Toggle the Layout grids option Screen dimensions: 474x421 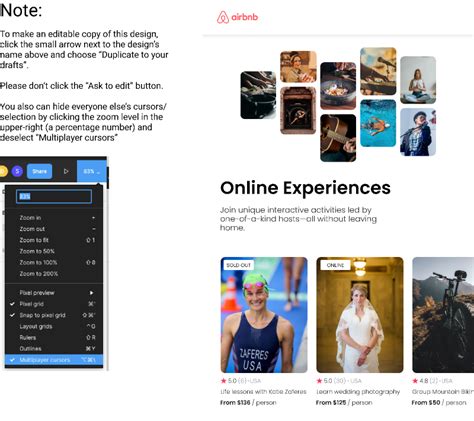(54, 326)
